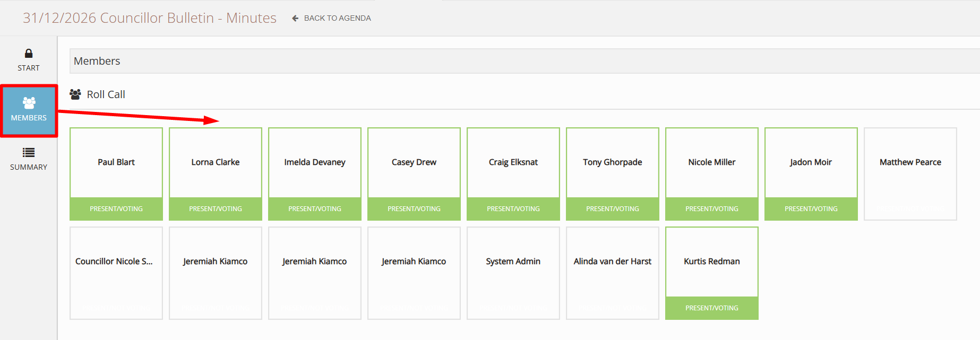Open the Summary list icon
This screenshot has height=340, width=980.
coord(29,153)
